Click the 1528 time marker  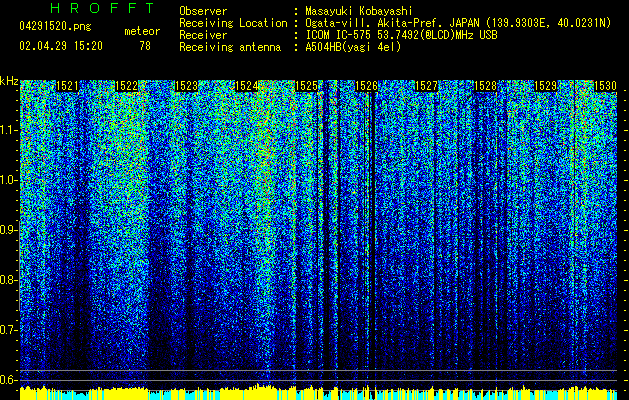[x=485, y=86]
